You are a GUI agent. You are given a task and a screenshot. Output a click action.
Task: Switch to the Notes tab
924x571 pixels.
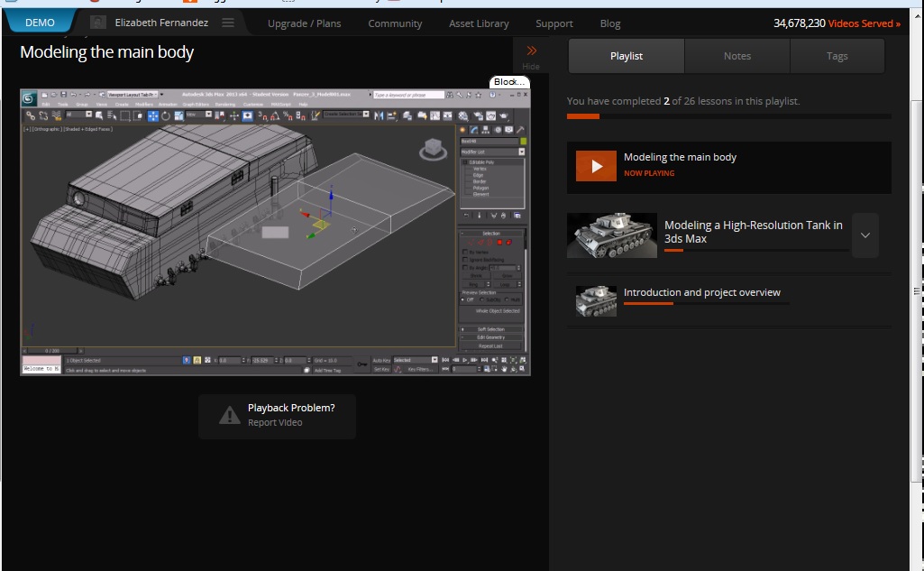[736, 55]
